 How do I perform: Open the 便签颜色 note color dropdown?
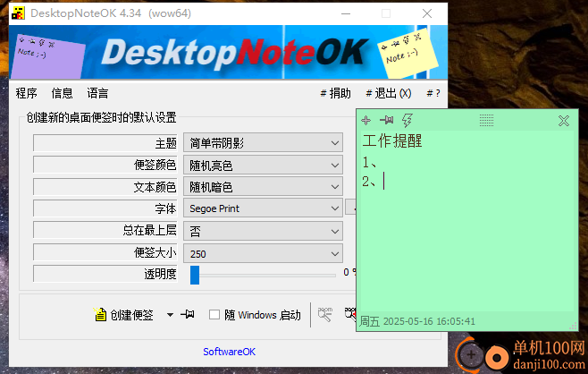click(x=263, y=166)
